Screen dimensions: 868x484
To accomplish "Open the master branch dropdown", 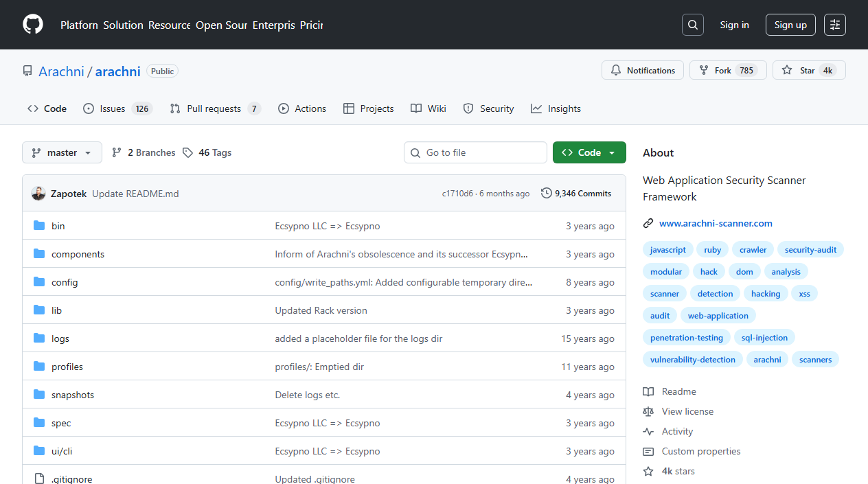I will (x=62, y=152).
